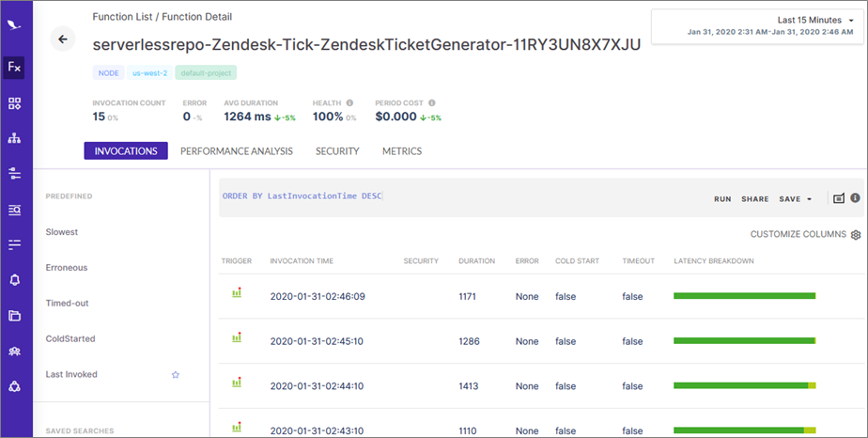Open the staggered-lines traces sidebar icon

(x=14, y=244)
